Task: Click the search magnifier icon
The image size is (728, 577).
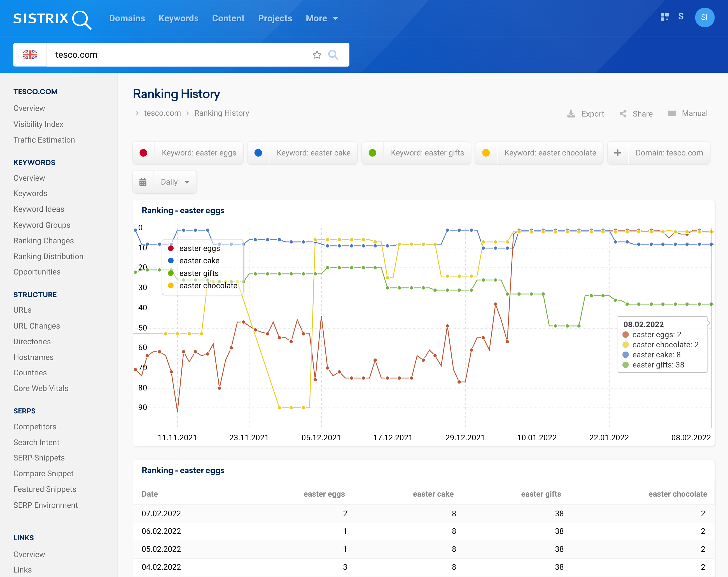Action: pyautogui.click(x=333, y=55)
